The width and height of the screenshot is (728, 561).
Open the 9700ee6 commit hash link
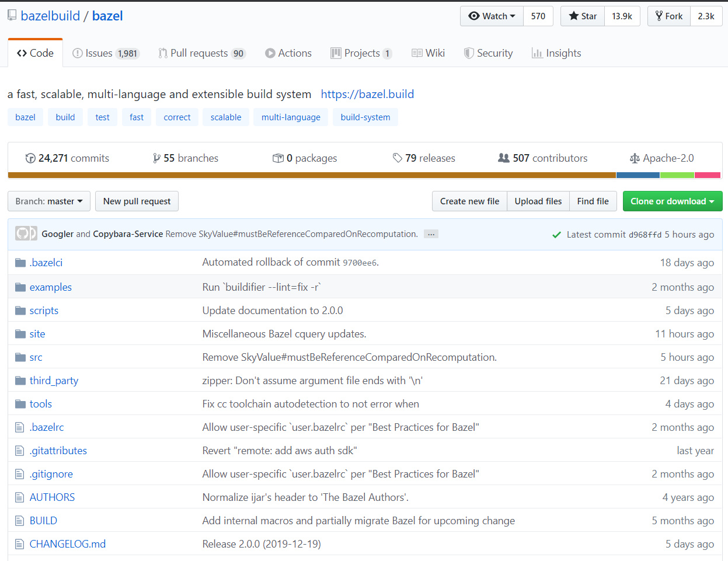pyautogui.click(x=360, y=263)
